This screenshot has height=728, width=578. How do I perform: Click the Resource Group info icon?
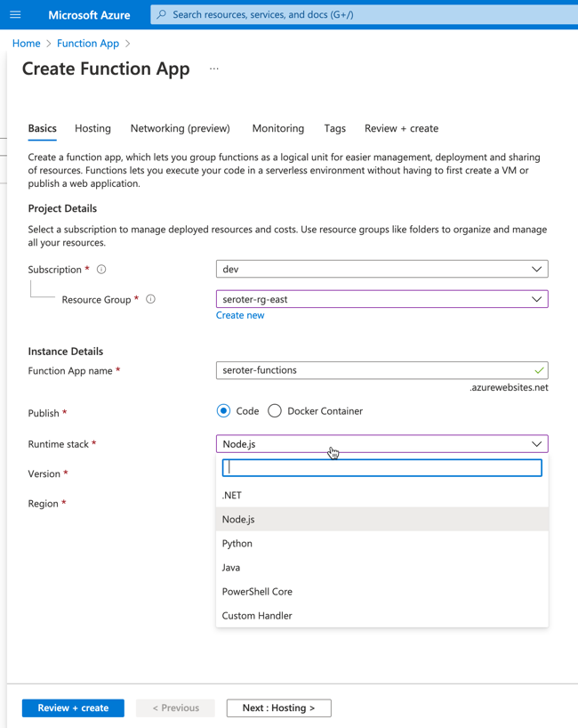coord(150,299)
